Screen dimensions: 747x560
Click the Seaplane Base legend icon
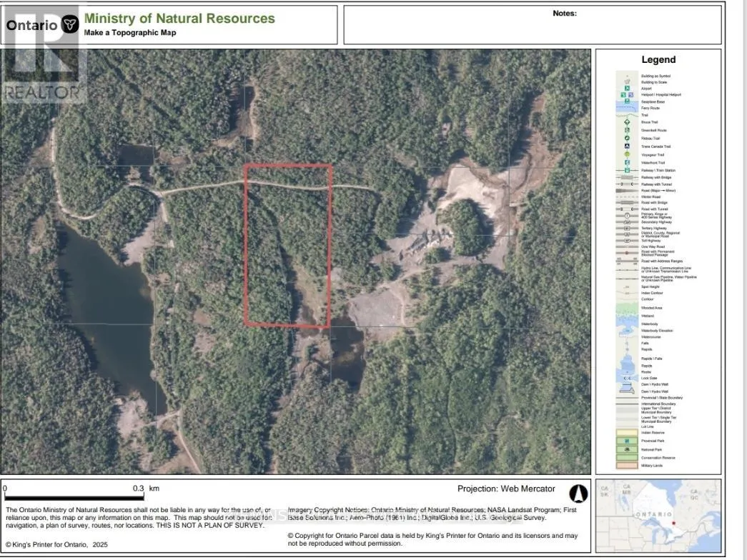pos(627,101)
